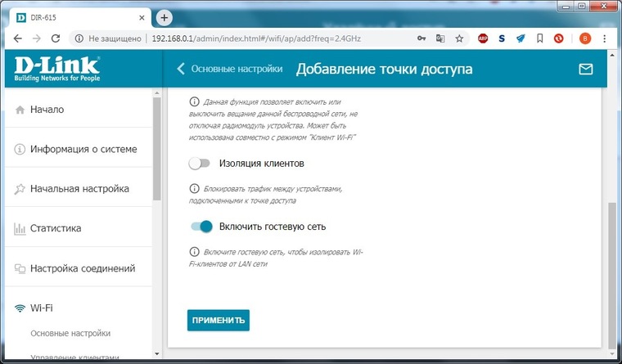Disable the Включить гостевую сеть toggle
Viewport: 622px width, 364px height.
[201, 227]
